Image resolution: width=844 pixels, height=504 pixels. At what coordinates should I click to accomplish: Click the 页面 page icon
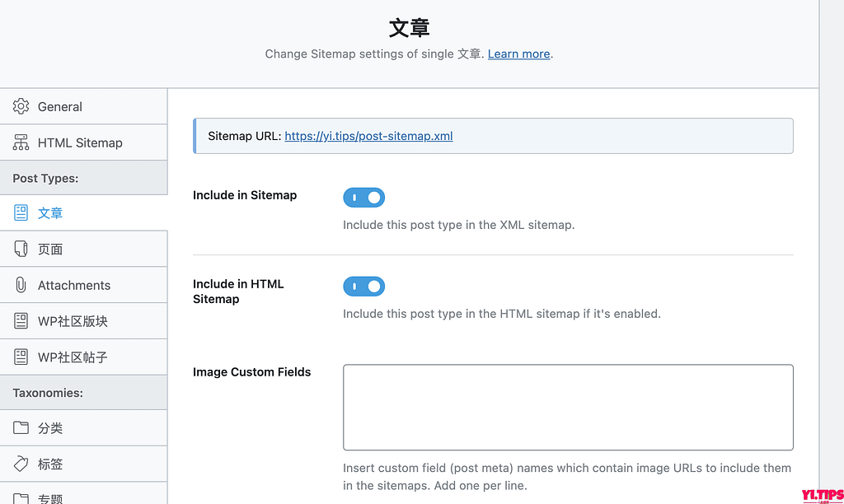tap(21, 249)
